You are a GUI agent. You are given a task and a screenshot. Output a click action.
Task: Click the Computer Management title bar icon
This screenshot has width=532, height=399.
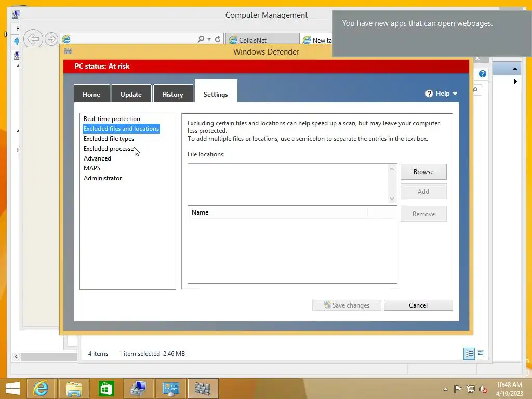(16, 14)
